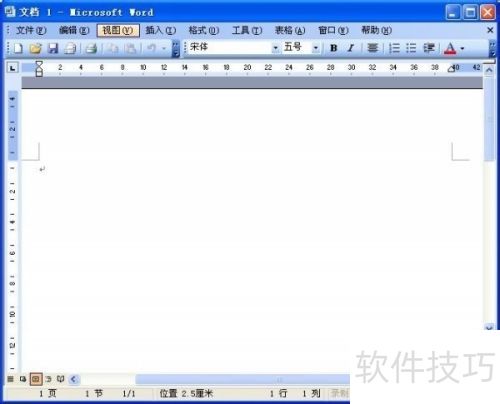This screenshot has width=500, height=404.
Task: Click the '1 页' status bar entry
Action: coord(47,394)
